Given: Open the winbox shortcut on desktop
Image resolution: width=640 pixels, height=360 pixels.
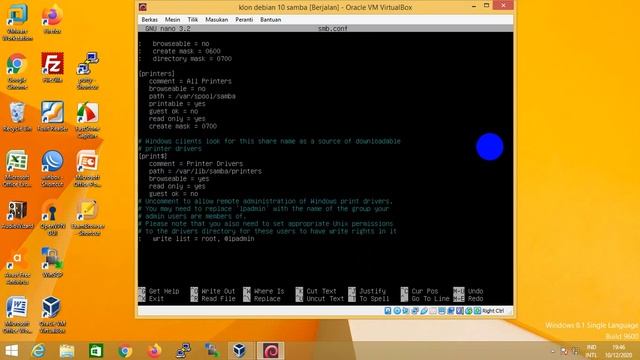Looking at the screenshot, I should click(x=52, y=169).
